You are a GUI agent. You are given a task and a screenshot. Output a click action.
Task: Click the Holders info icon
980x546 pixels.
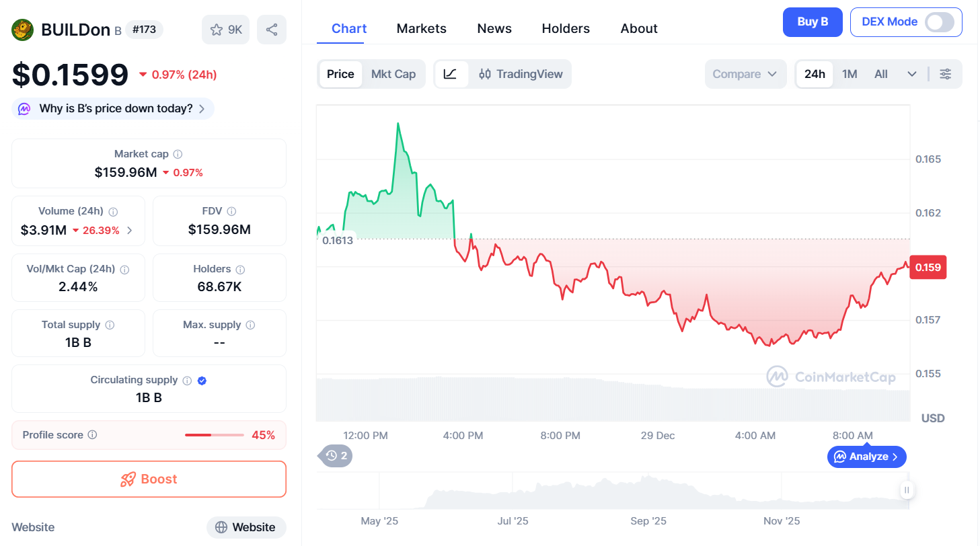[x=240, y=269]
